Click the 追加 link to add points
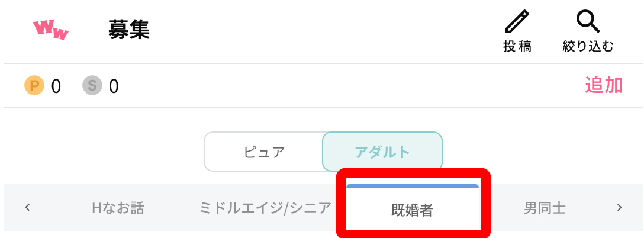This screenshot has height=238, width=644. tap(604, 85)
